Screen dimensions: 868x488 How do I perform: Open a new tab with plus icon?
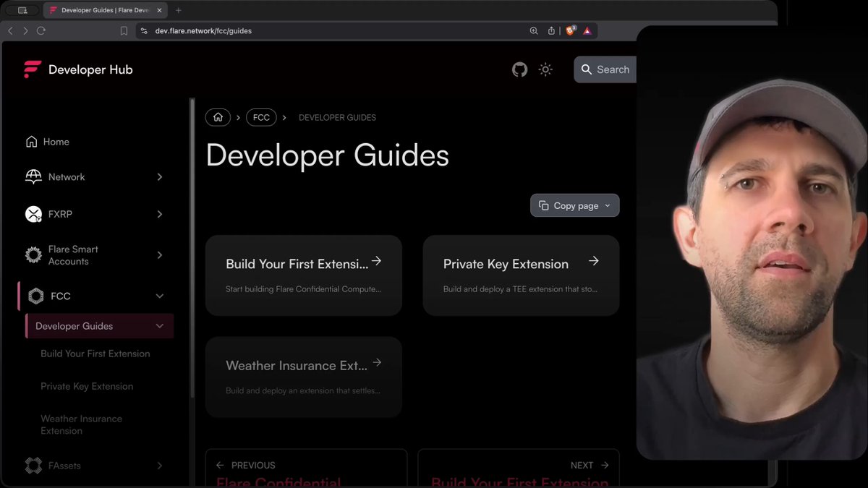point(179,10)
